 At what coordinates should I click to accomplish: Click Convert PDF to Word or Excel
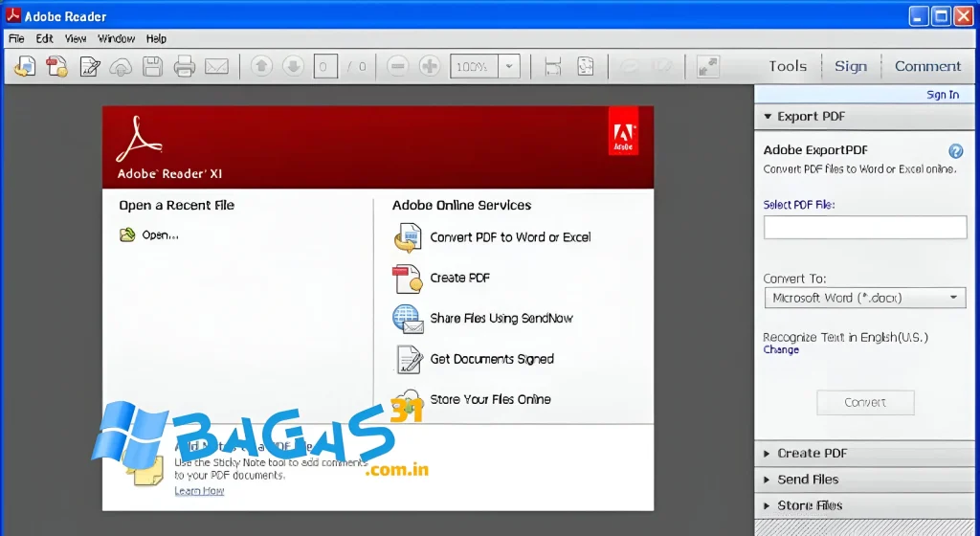(510, 237)
